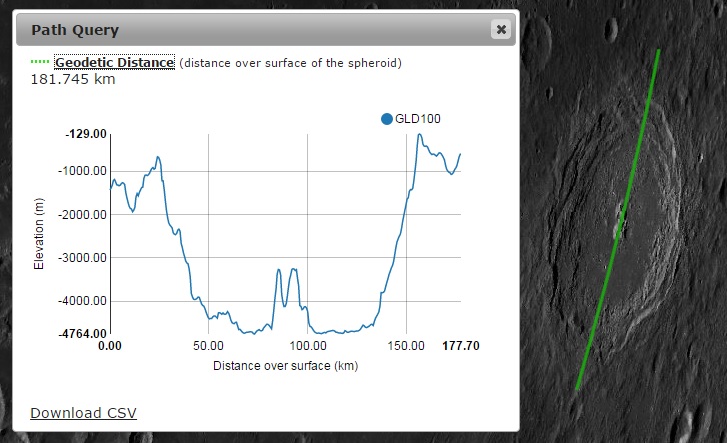Click the Distance over surface axis title
The width and height of the screenshot is (727, 443).
coord(285,366)
